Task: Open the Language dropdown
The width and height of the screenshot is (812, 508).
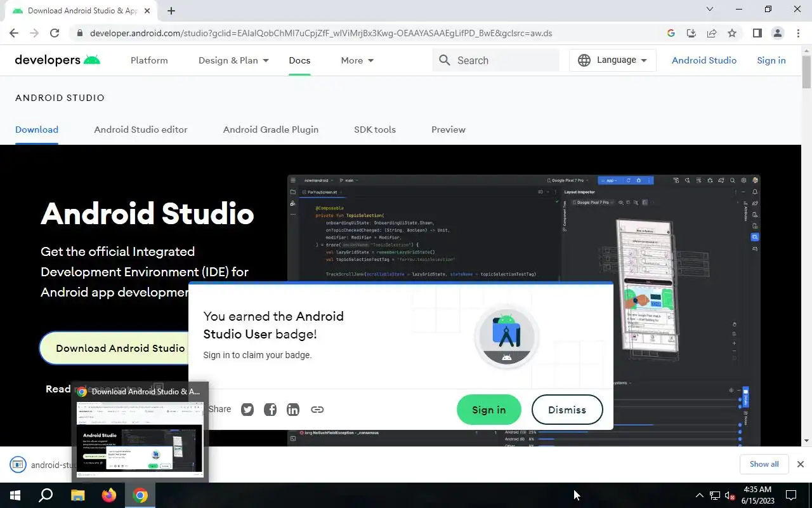Action: click(613, 60)
